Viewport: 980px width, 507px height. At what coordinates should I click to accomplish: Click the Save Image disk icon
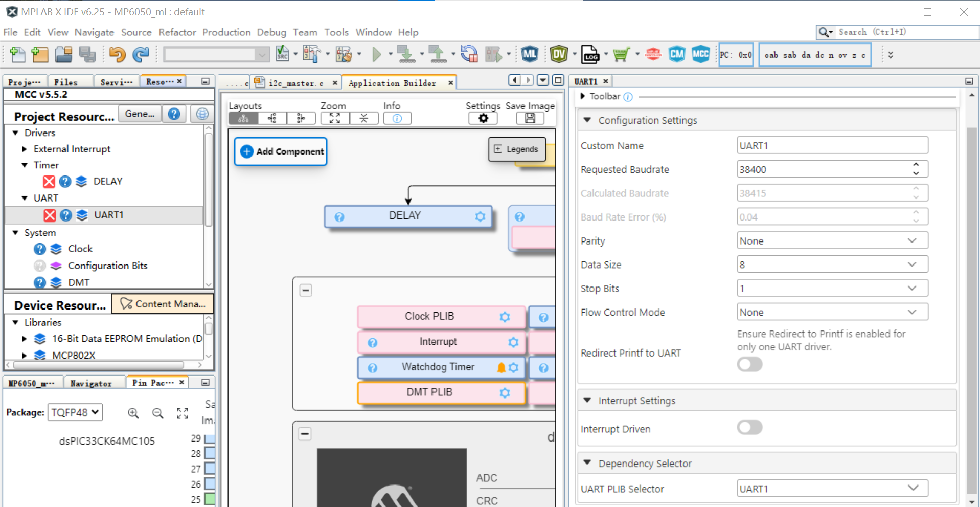[x=530, y=118]
